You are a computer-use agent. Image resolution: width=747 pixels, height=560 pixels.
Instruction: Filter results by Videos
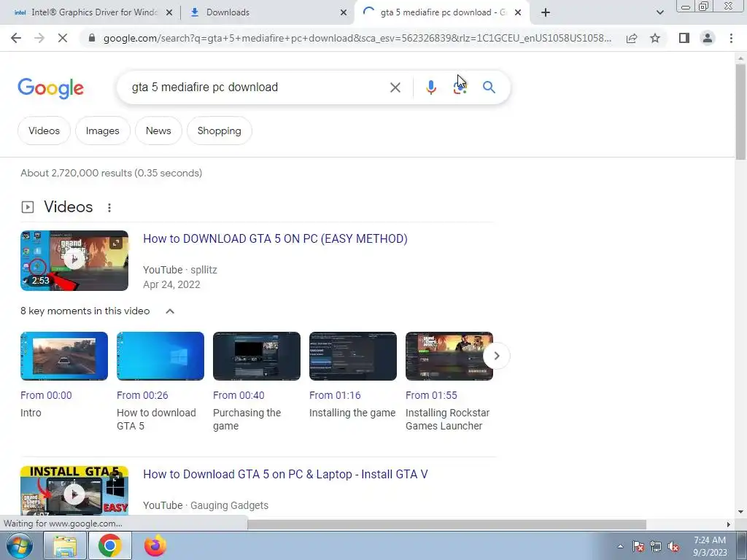[x=44, y=131]
